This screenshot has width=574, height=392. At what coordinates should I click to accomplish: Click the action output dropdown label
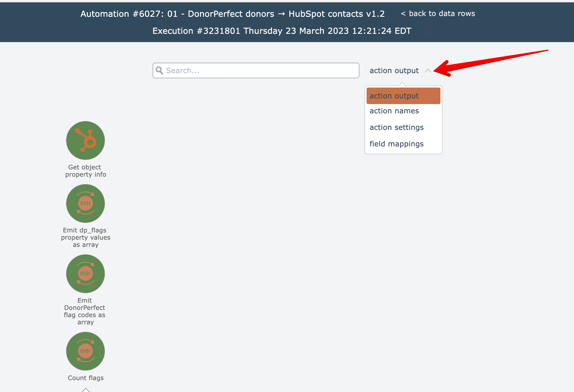[x=394, y=70]
